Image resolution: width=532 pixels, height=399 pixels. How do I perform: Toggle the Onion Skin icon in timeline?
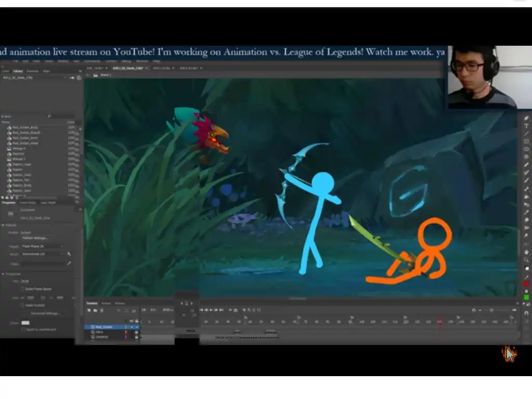click(x=244, y=310)
